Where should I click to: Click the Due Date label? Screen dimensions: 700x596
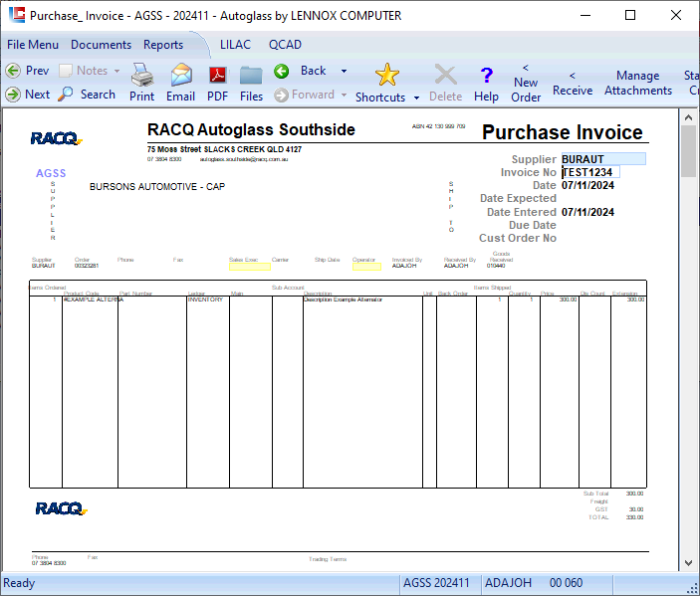[x=532, y=225]
